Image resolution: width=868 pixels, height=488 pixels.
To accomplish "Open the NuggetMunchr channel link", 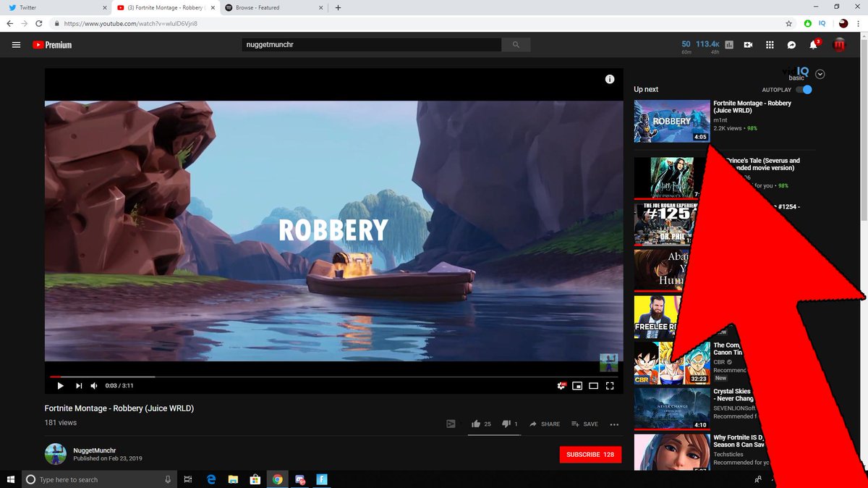I will [95, 450].
